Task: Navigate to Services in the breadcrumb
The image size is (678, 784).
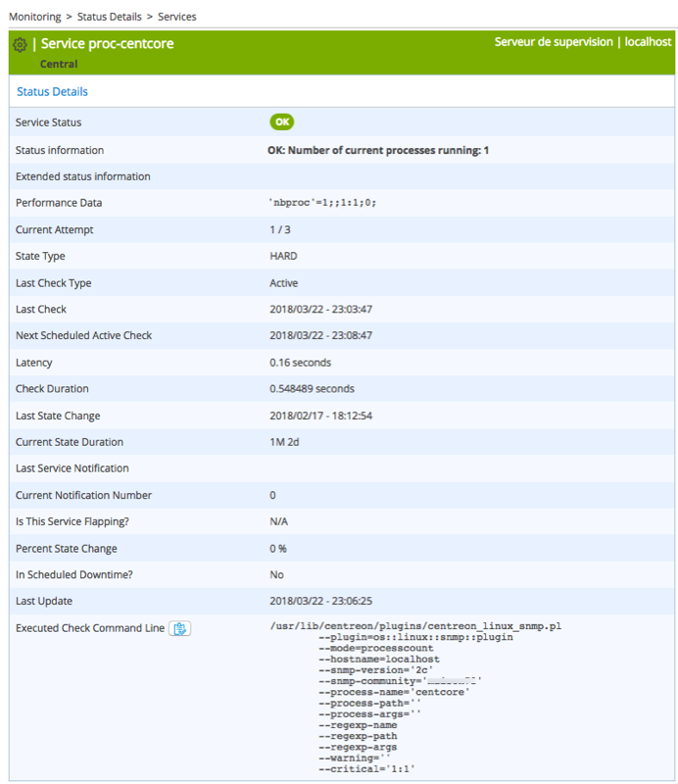Action: pos(176,17)
